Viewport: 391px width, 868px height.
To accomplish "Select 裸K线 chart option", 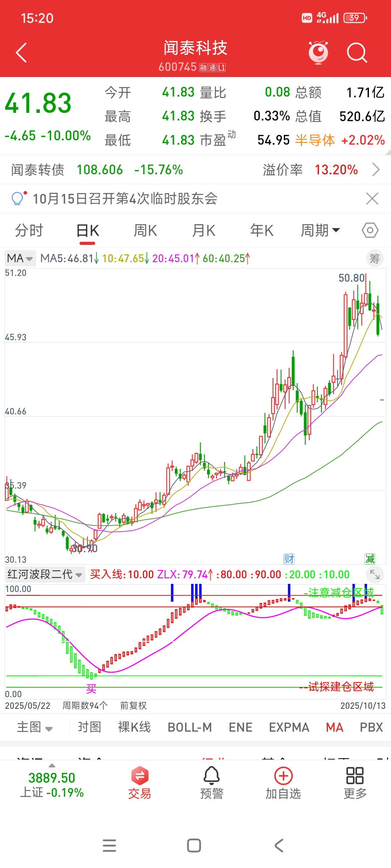I will point(134,727).
